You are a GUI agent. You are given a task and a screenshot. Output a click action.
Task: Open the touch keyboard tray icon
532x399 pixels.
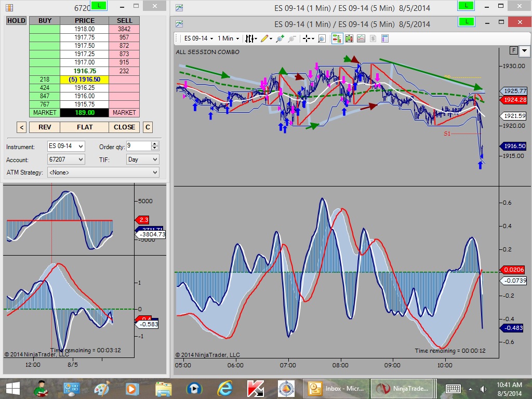[453, 389]
